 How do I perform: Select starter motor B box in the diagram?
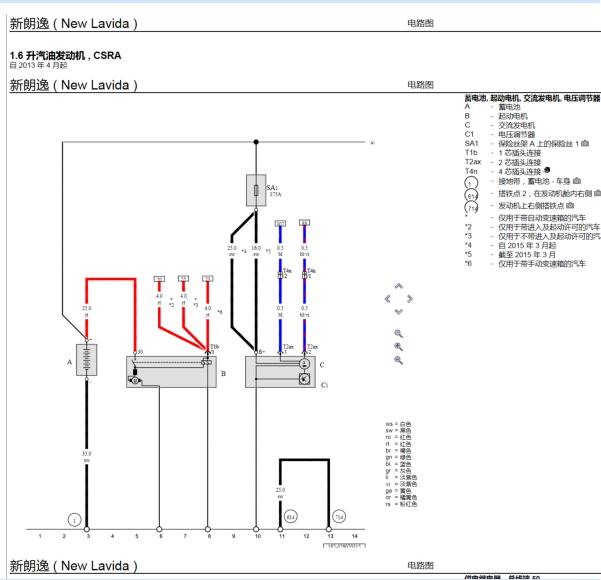click(171, 372)
